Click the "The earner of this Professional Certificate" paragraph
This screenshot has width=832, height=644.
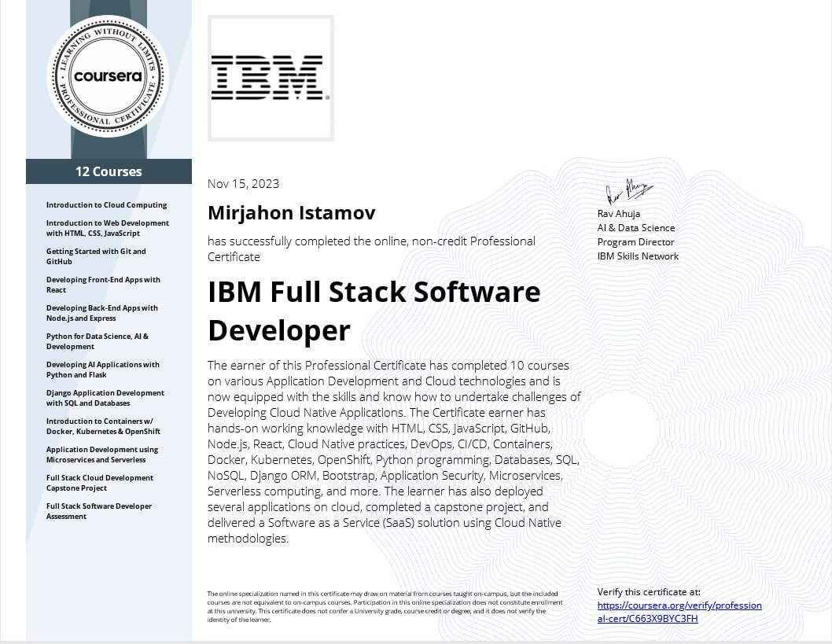click(x=394, y=452)
